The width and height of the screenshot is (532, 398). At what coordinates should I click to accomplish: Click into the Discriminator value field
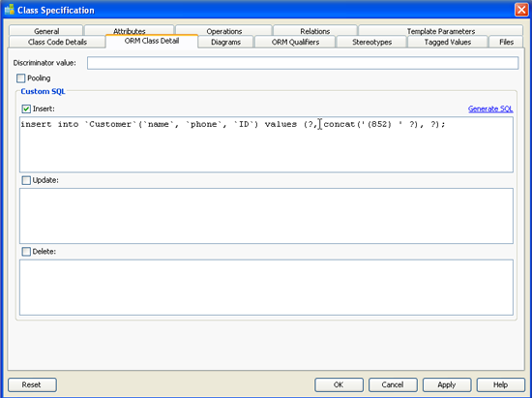coord(303,63)
